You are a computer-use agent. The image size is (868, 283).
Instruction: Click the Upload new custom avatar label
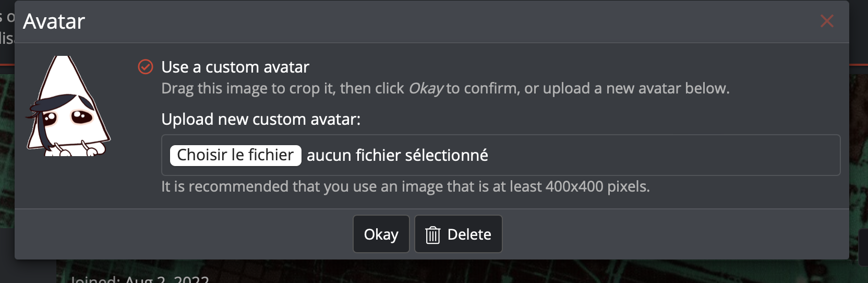coord(261,119)
